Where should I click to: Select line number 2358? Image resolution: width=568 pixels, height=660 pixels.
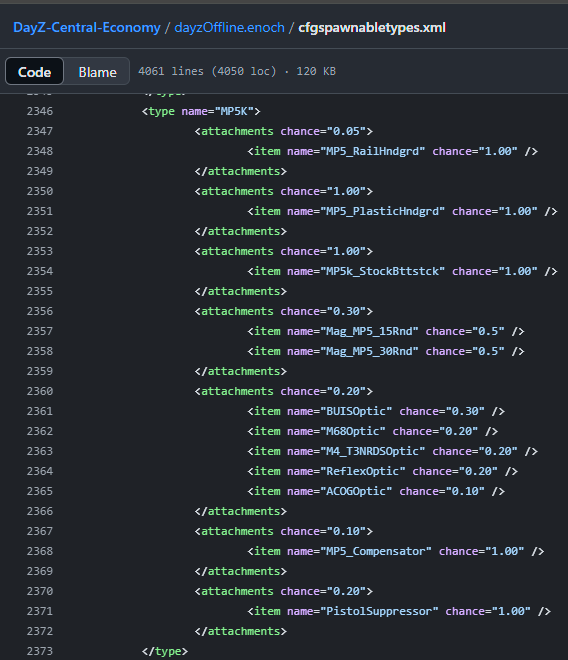40,351
